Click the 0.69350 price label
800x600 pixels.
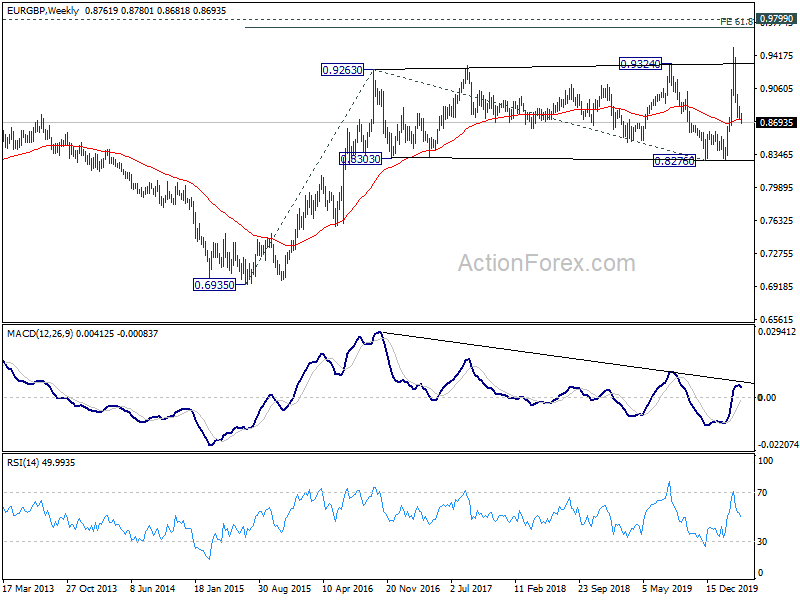(x=214, y=285)
